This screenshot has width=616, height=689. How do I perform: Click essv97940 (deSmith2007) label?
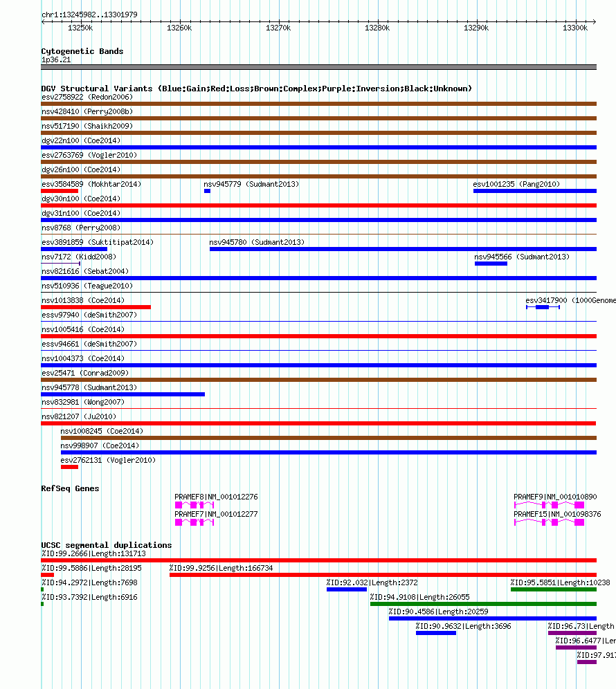point(89,315)
